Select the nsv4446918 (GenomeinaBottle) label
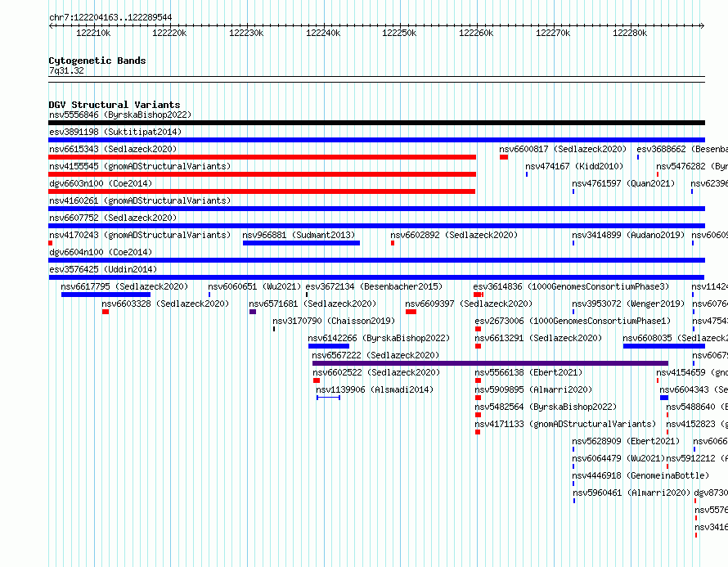This screenshot has width=728, height=567. click(x=640, y=475)
